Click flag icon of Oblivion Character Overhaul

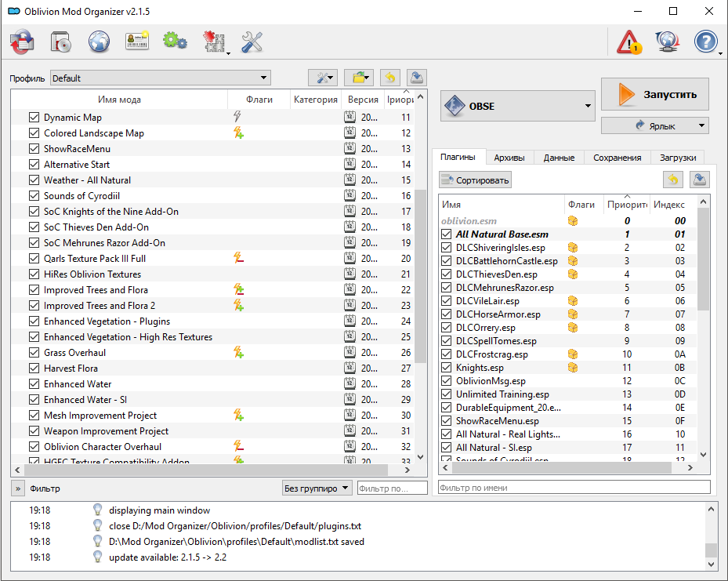click(238, 446)
